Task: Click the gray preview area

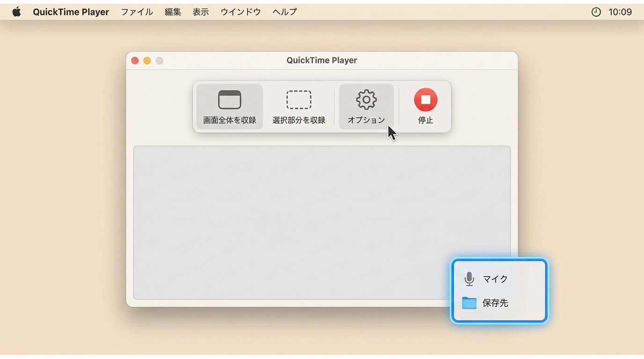Action: pyautogui.click(x=322, y=223)
